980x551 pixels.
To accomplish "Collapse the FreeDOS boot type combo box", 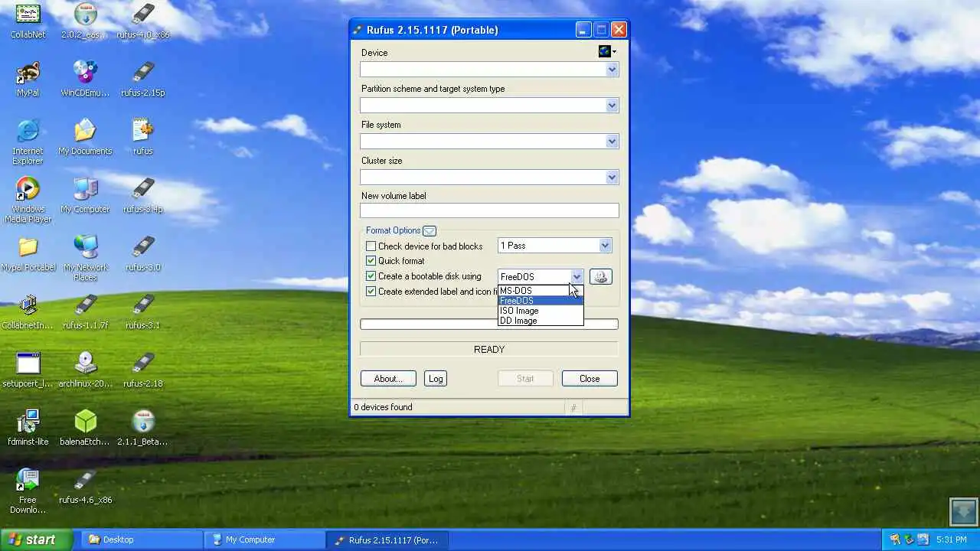I will [x=577, y=276].
